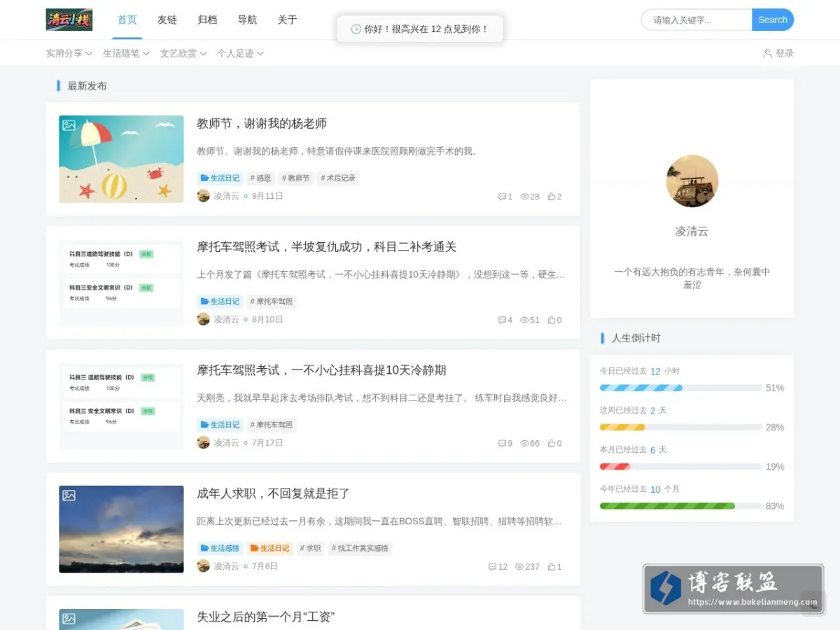Select orange 生活日记 label on 求职 post
The width and height of the screenshot is (840, 630).
click(x=269, y=548)
